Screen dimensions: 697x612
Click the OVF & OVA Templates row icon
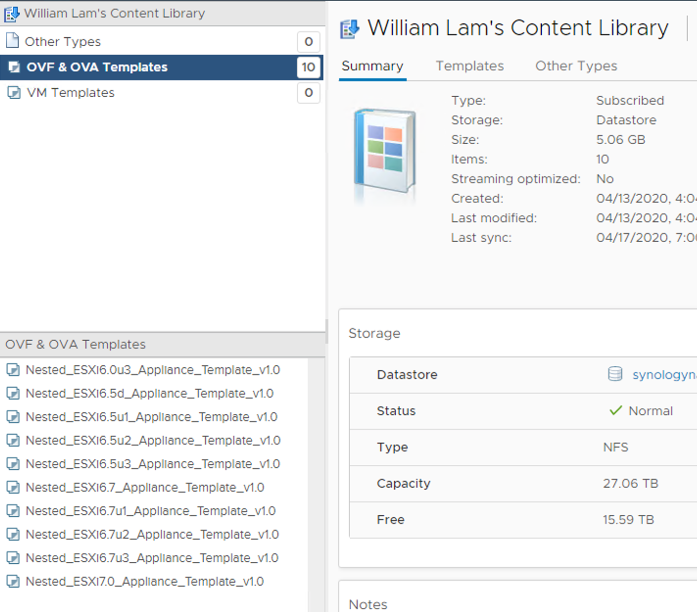tap(14, 67)
